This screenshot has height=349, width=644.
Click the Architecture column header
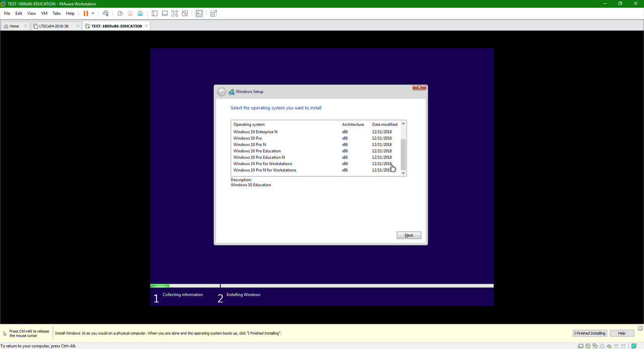(x=355, y=124)
